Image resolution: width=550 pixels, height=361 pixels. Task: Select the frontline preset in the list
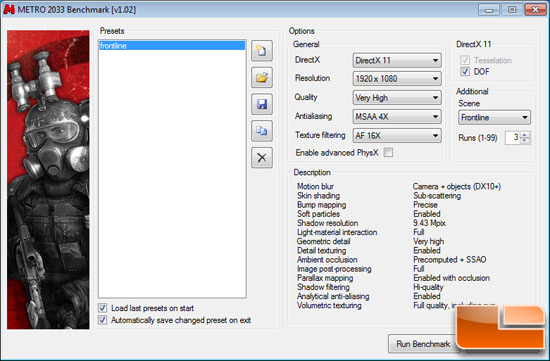pyautogui.click(x=172, y=46)
